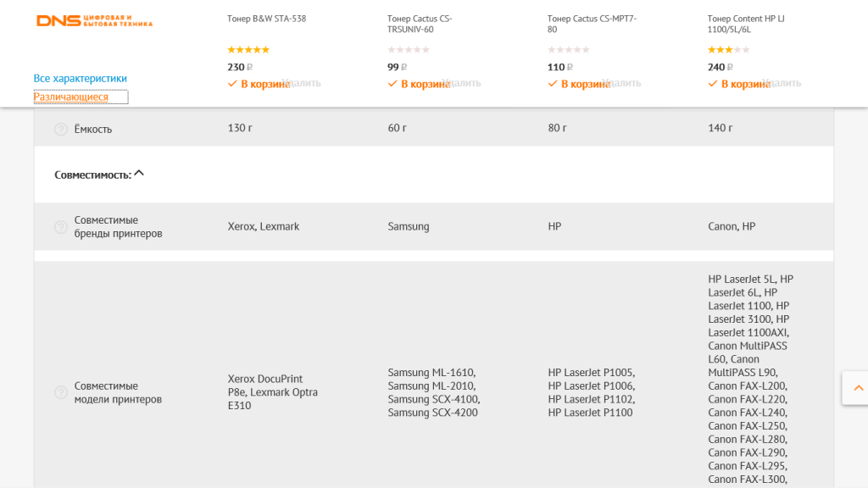Viewport: 868px width, 488px height.
Task: Click help icon for Совместимые модели принтеров
Action: [61, 392]
